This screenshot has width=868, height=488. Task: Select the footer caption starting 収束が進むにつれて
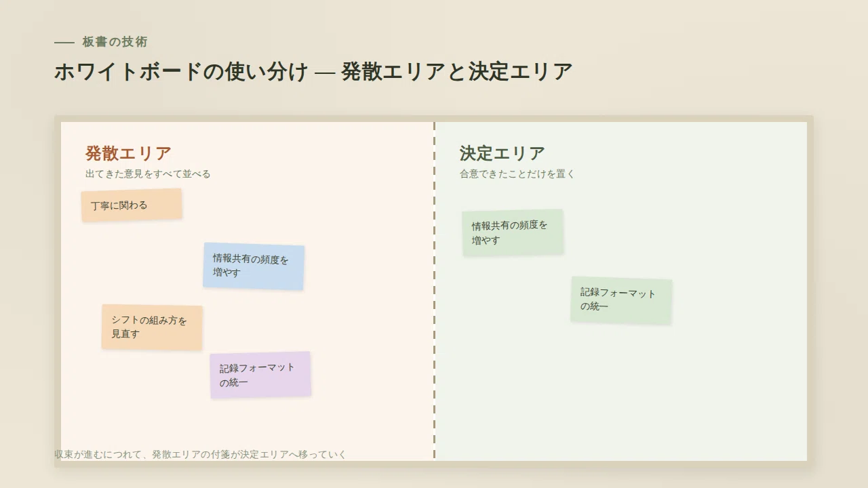pyautogui.click(x=201, y=454)
